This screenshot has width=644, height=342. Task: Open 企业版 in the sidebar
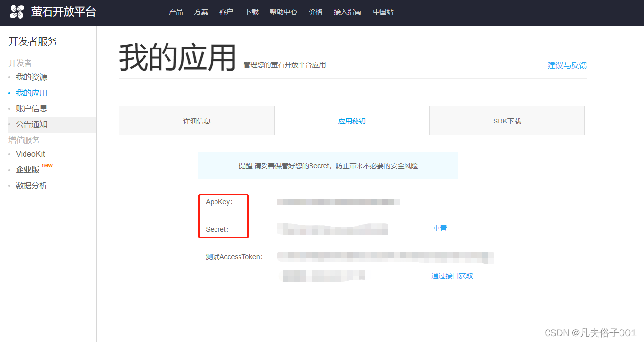[x=27, y=170]
